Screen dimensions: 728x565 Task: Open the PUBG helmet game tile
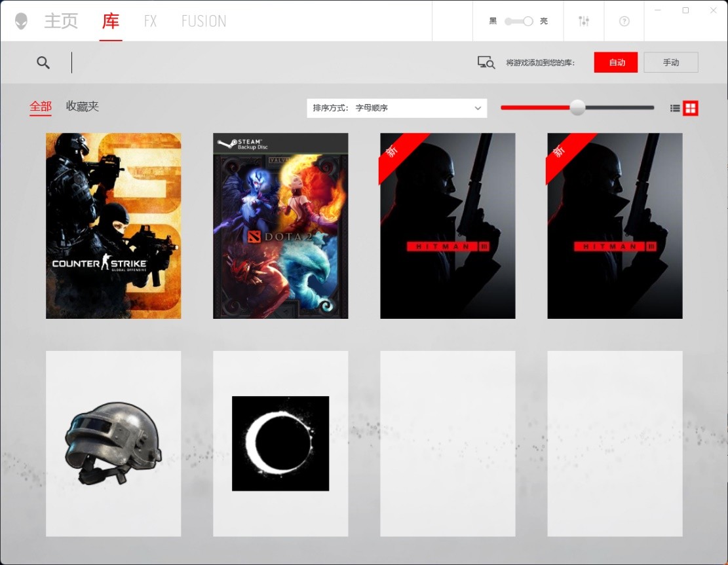(113, 444)
